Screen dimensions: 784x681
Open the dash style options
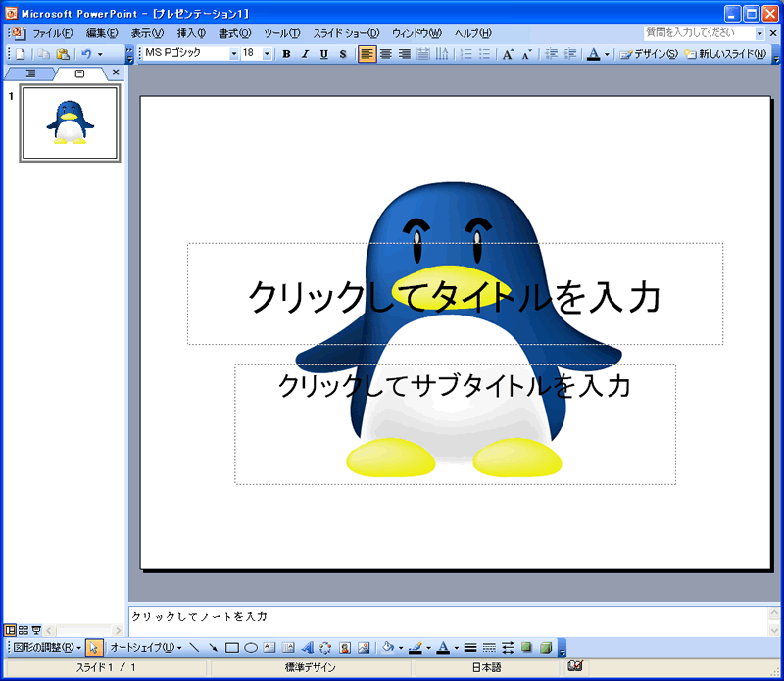tap(489, 648)
